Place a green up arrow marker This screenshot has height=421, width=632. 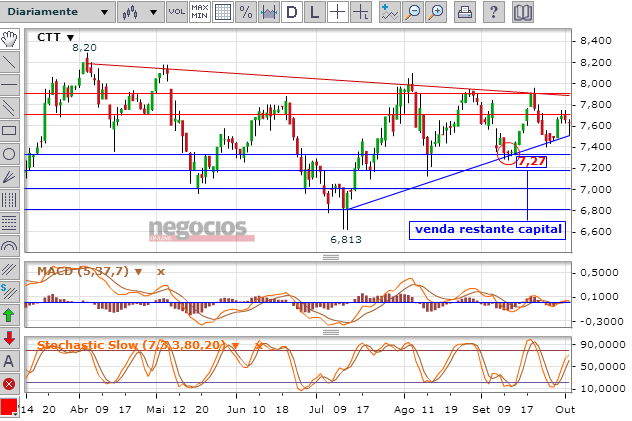9,315
